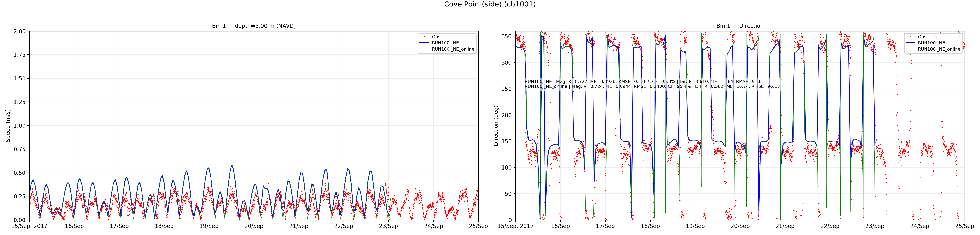This screenshot has height=235, width=980.
Task: Click the "1.25" speed axis tick label
Action: pyautogui.click(x=20, y=102)
